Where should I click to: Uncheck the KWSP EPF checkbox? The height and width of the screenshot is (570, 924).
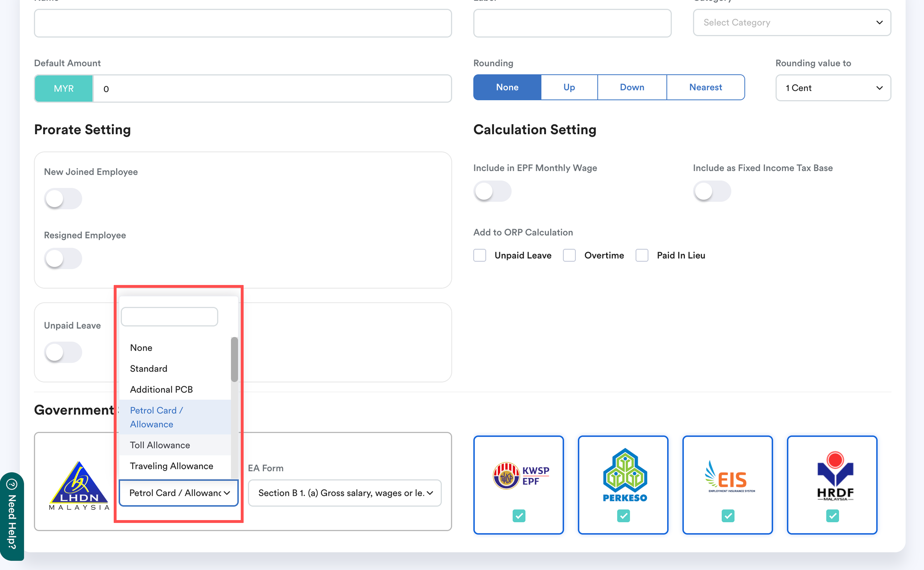coord(519,515)
